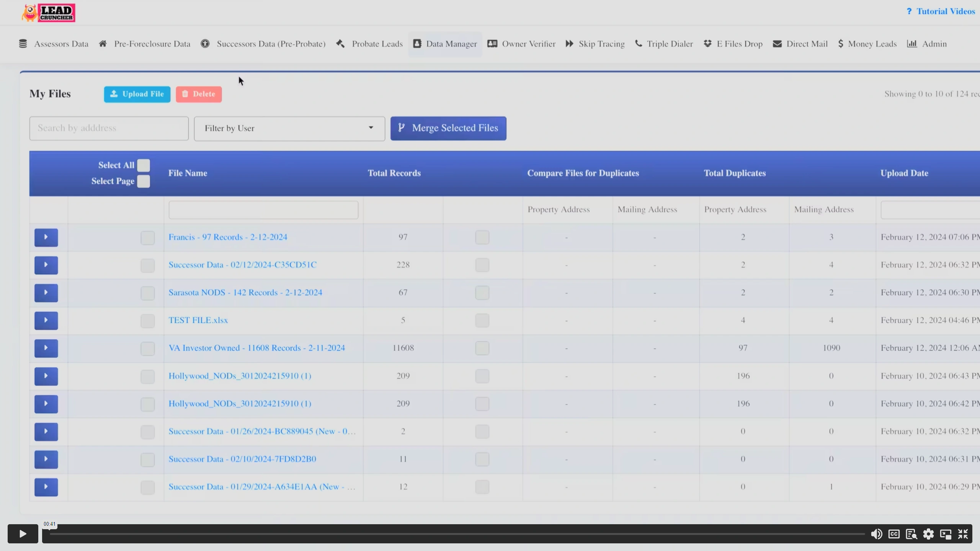Open Tutorial Videos help link
Screen dimensions: 980x551
[941, 11]
